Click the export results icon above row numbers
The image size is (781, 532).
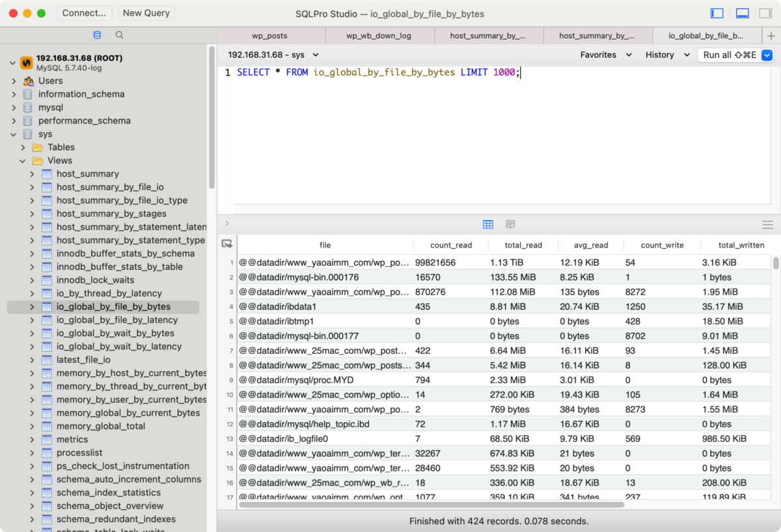(x=226, y=244)
